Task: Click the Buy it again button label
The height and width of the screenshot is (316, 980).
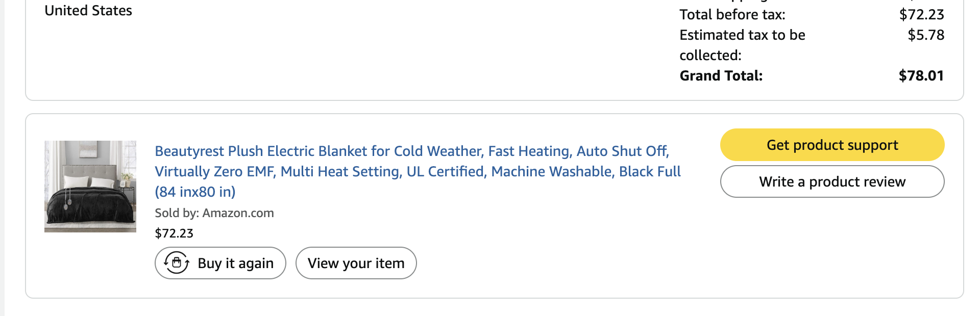Action: (x=236, y=264)
